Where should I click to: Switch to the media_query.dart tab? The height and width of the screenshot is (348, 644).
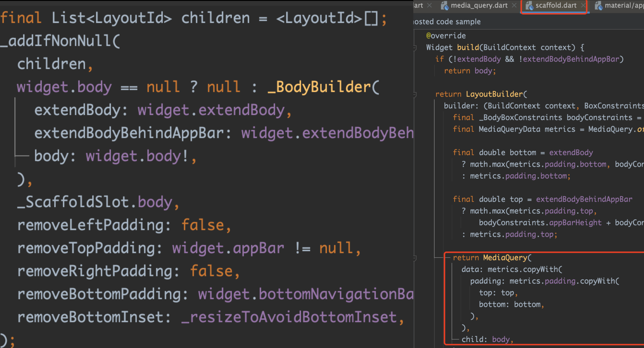pos(479,6)
